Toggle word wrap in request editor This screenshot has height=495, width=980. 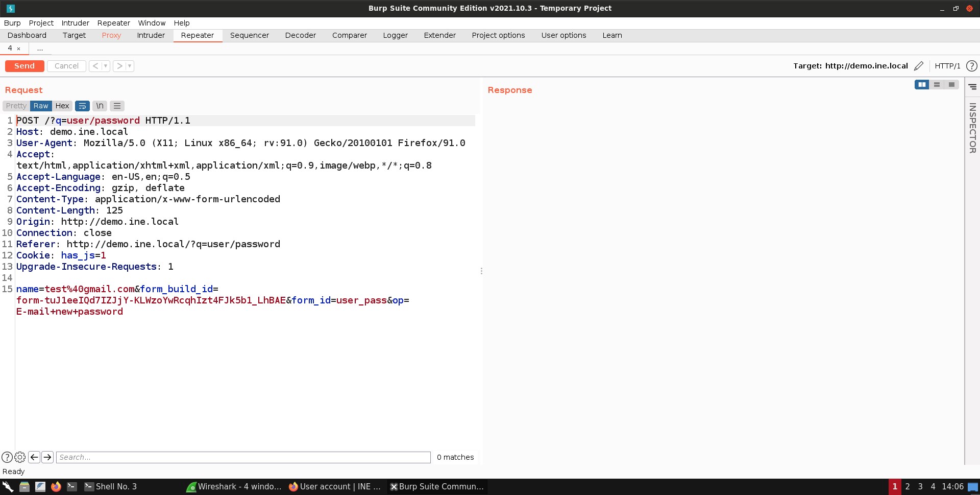coord(82,106)
